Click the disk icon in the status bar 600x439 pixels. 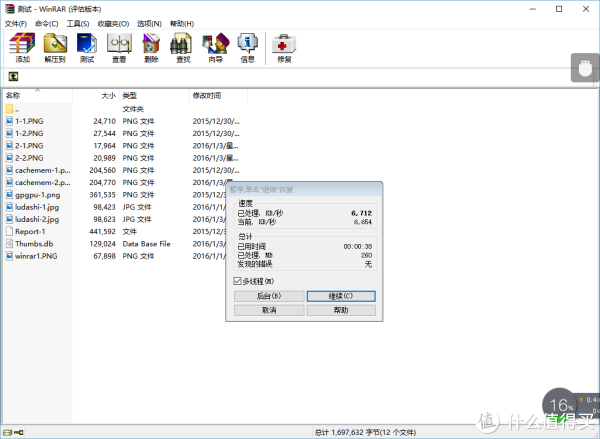[x=7, y=432]
